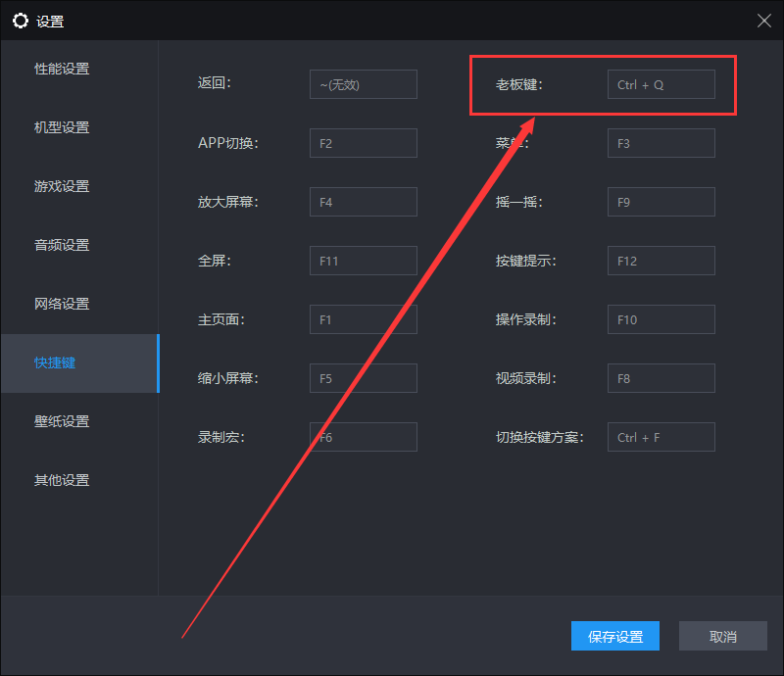Edit the 视频录制 shortcut field F8
Image resolution: width=784 pixels, height=676 pixels.
point(661,378)
